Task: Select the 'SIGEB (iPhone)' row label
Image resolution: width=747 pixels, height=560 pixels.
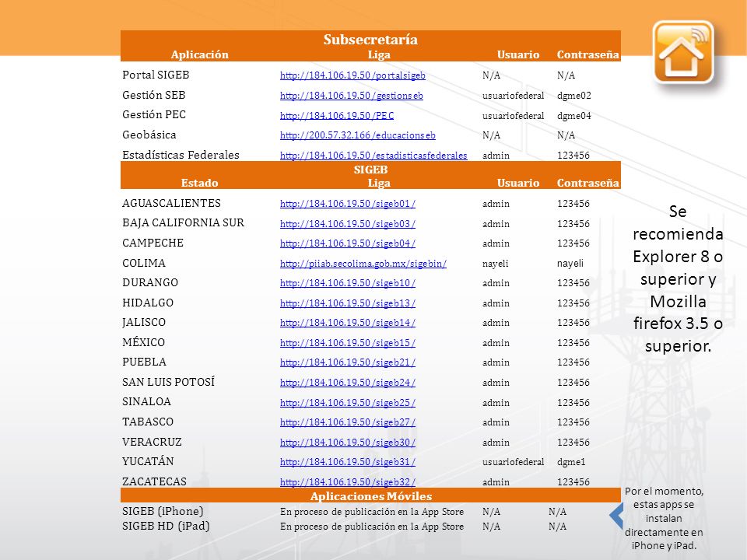Action: pos(163,512)
